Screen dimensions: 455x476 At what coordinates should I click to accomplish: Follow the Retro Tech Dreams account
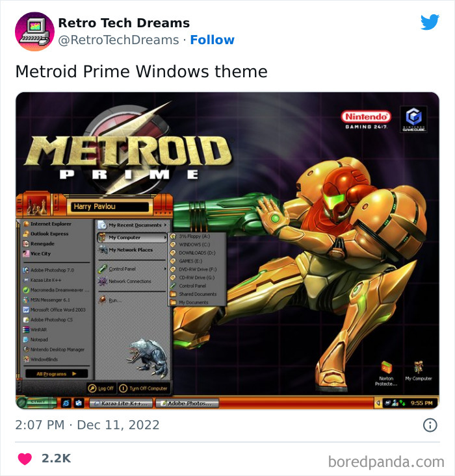pos(212,40)
